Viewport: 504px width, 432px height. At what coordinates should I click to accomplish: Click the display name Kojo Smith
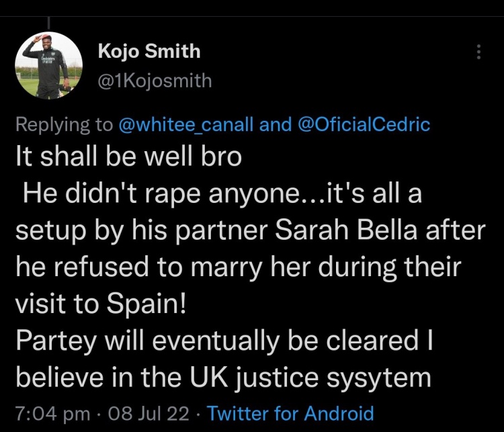tap(149, 52)
